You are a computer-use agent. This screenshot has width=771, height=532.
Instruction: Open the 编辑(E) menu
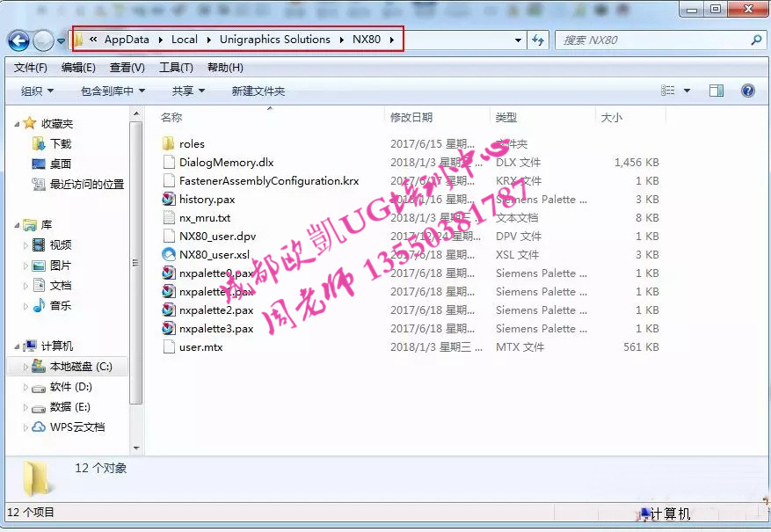click(x=78, y=68)
